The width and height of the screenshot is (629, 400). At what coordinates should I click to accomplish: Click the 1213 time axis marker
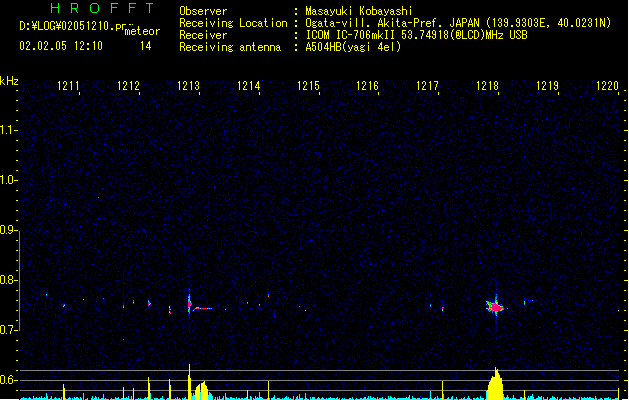188,86
